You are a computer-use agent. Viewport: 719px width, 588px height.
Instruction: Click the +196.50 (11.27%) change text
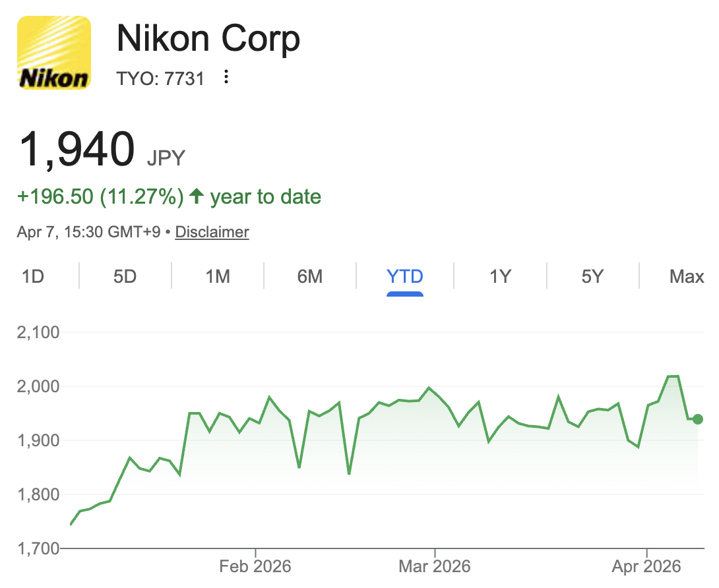pyautogui.click(x=101, y=196)
